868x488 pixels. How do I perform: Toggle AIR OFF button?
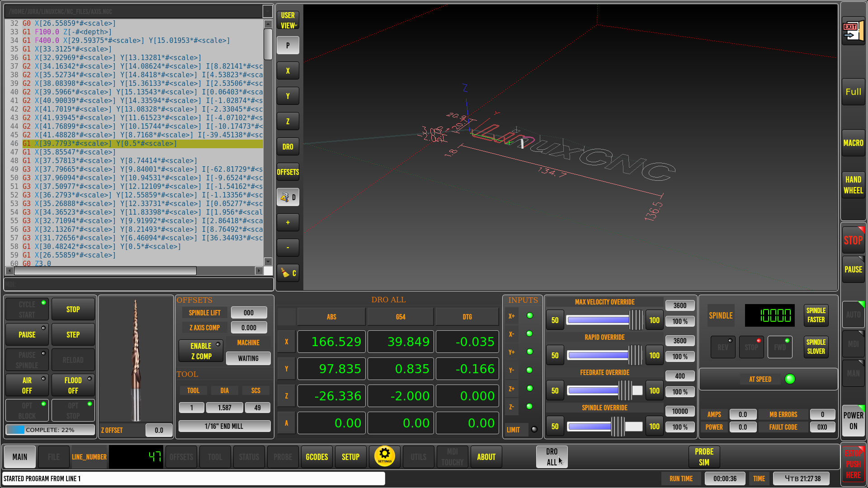coord(27,385)
